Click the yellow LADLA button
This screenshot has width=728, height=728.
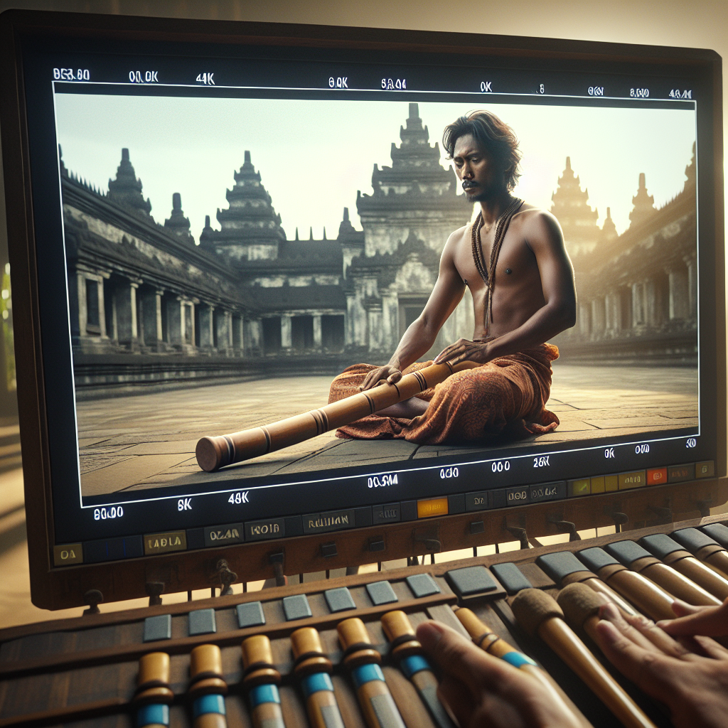pos(165,542)
